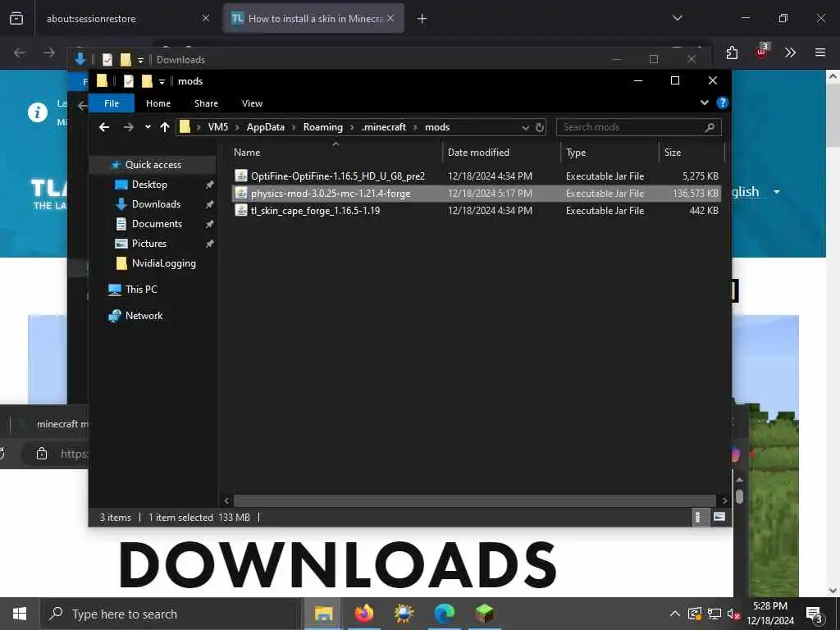The image size is (840, 630).
Task: Open recent locations dropdown in mods window
Action: pyautogui.click(x=148, y=127)
